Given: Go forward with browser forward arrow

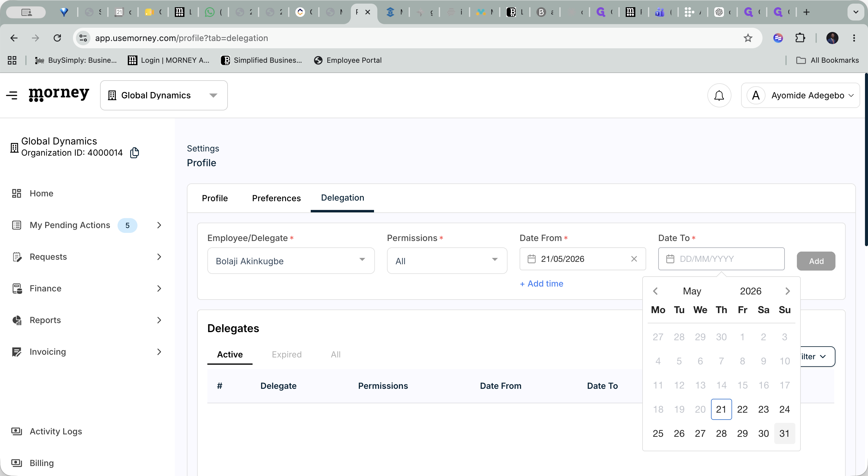Looking at the screenshot, I should (x=35, y=38).
